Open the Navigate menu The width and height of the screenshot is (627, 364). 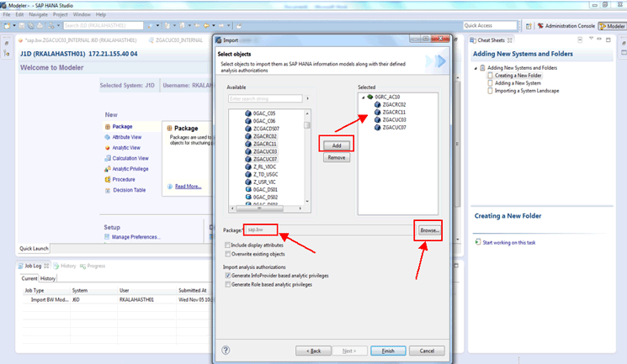[x=38, y=14]
